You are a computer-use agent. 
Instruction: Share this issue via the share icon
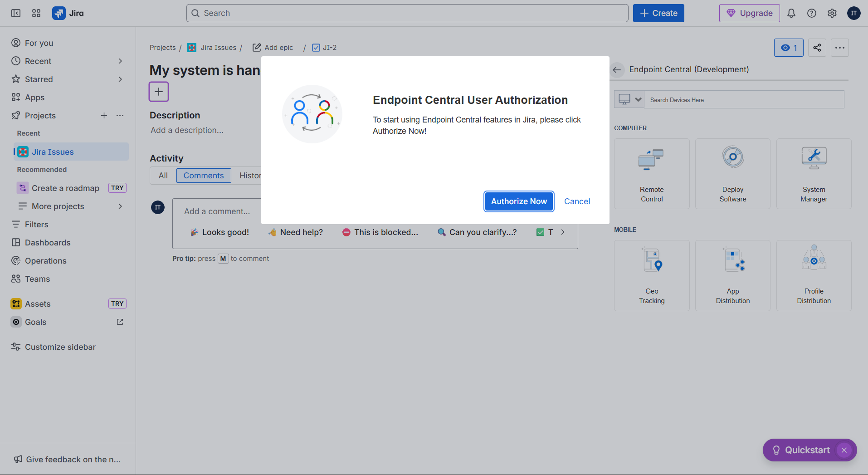coord(817,48)
